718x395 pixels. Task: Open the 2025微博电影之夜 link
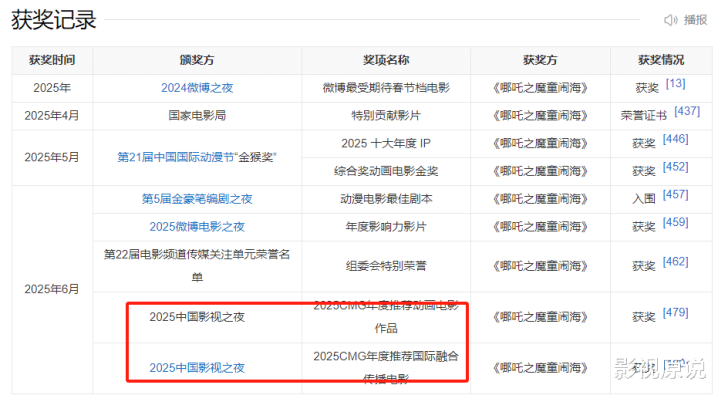point(197,227)
